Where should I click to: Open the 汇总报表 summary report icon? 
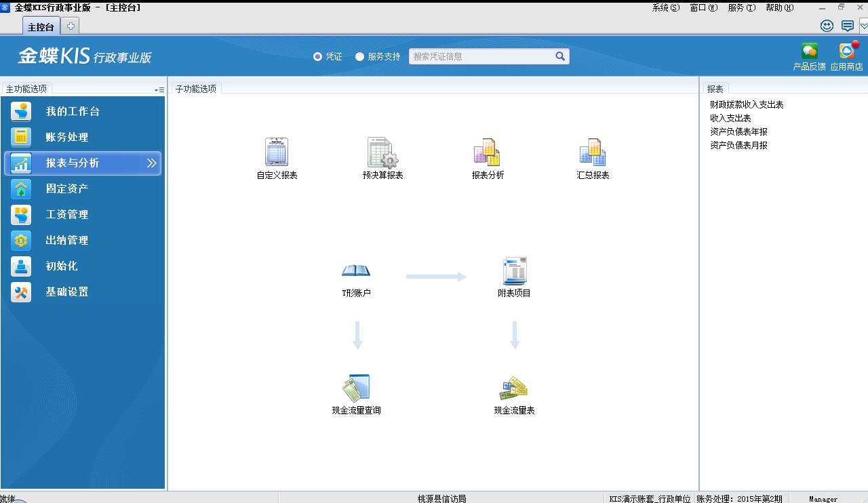592,153
